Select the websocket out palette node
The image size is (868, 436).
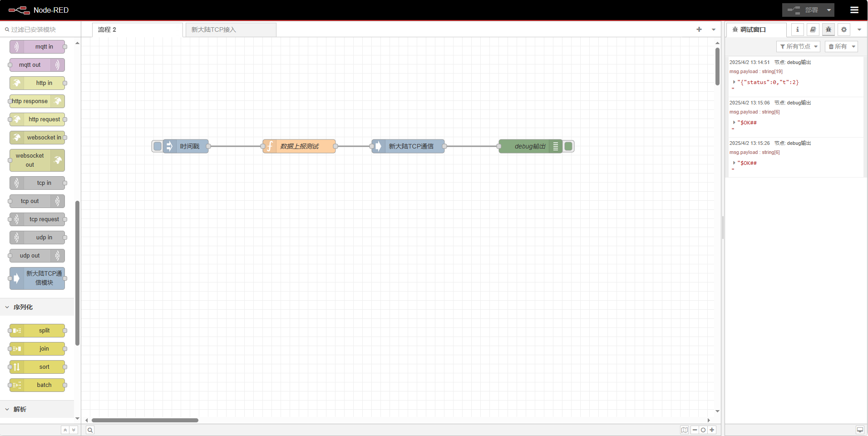[x=37, y=160]
